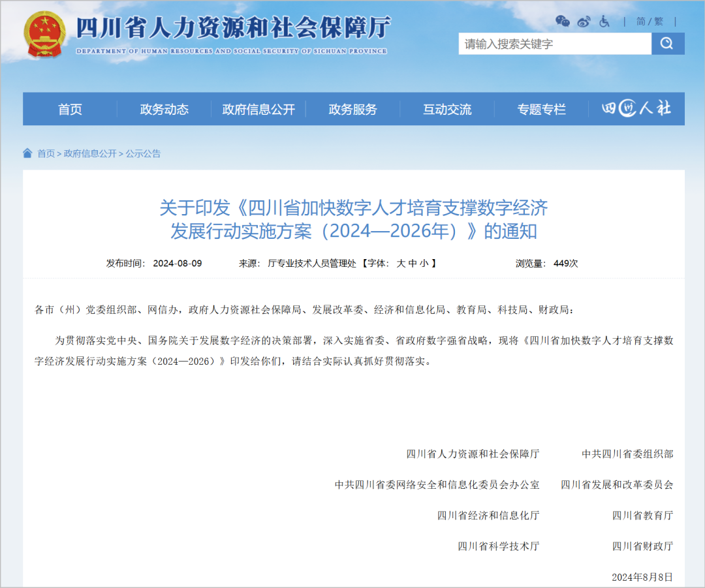Expand the 政务服务 navigation menu

(x=352, y=110)
